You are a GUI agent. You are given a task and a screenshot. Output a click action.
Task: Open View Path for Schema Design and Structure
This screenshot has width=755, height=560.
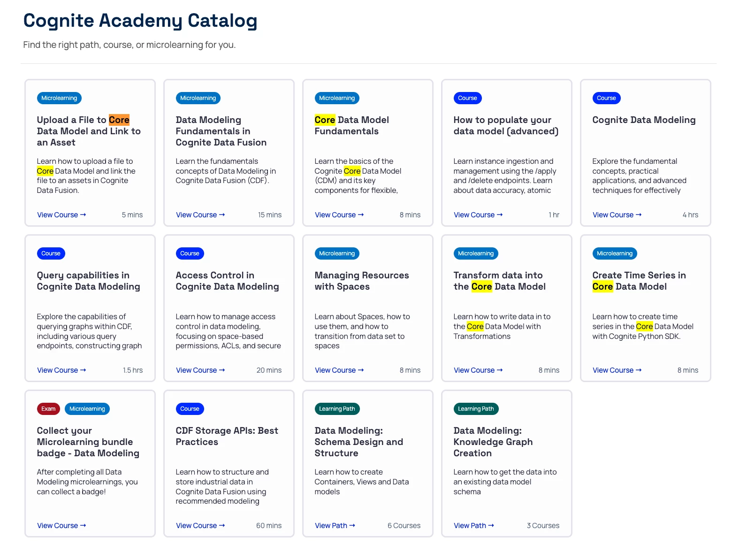(335, 526)
